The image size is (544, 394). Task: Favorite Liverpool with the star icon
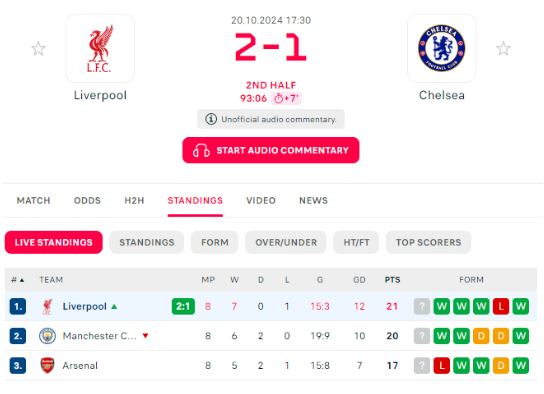pyautogui.click(x=38, y=49)
